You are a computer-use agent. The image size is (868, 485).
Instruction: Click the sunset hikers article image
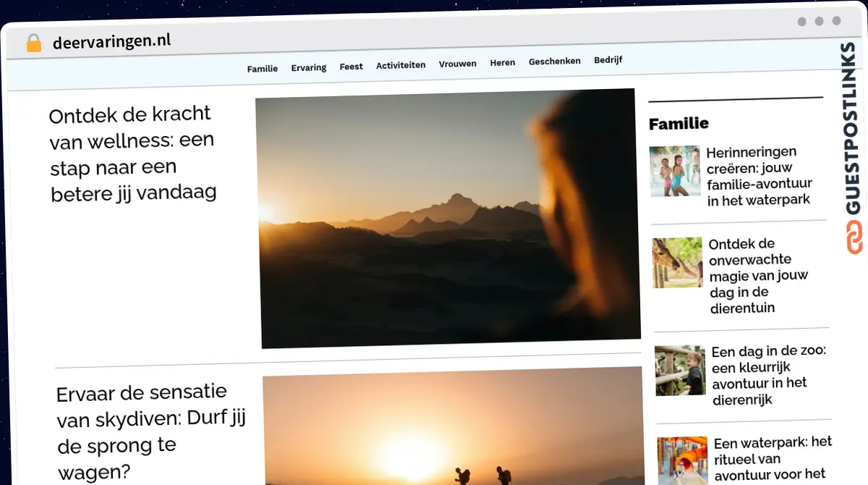454,427
